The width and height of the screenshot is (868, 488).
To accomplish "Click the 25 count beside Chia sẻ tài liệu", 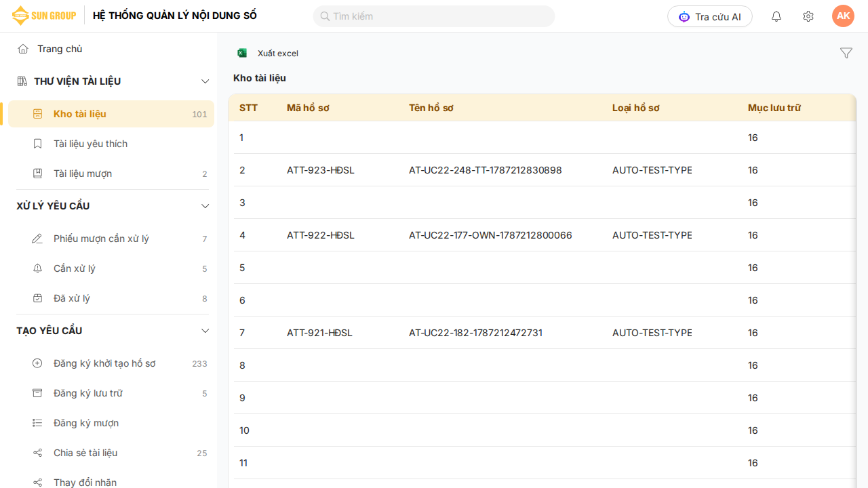I will [202, 453].
